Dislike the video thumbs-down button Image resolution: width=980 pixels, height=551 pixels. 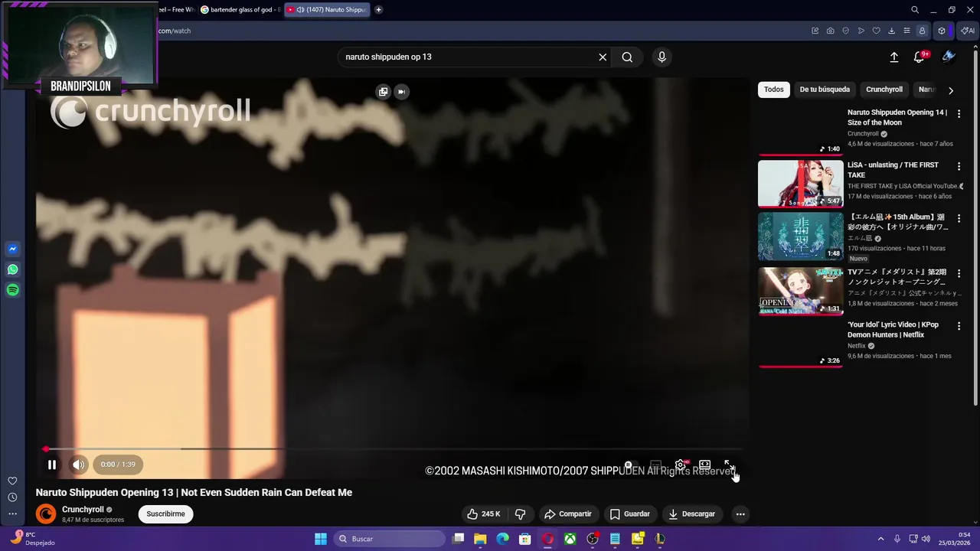point(520,514)
